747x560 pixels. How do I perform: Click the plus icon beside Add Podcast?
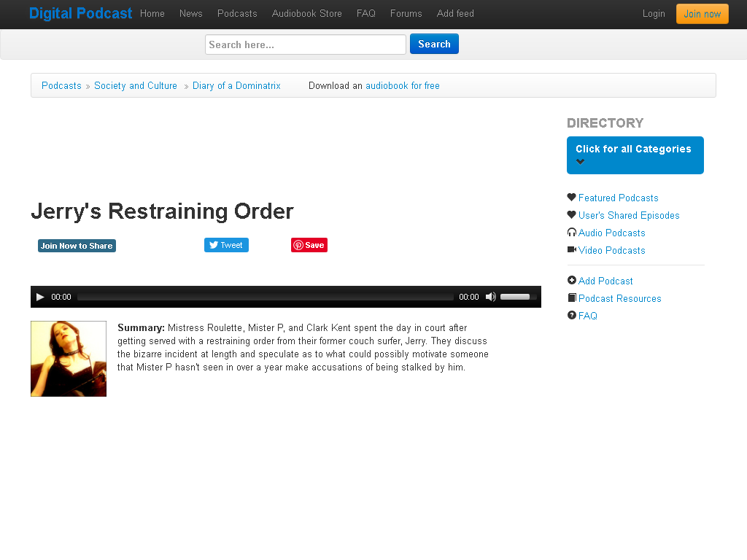tap(572, 280)
